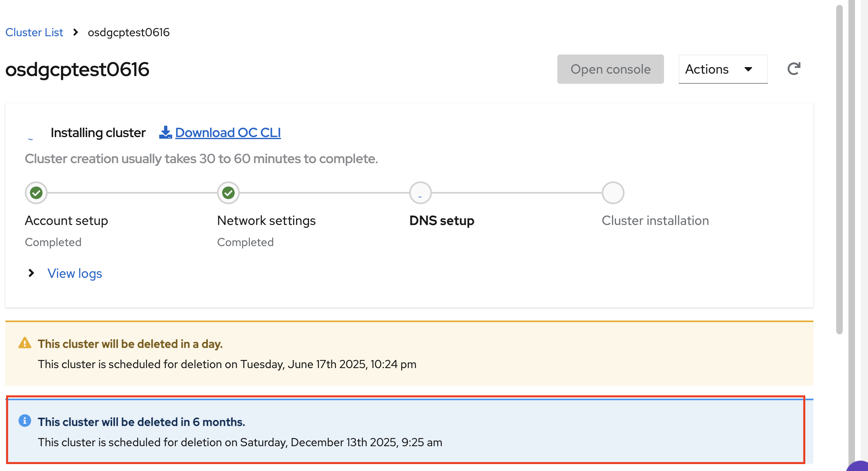Image resolution: width=868 pixels, height=471 pixels.
Task: Expand the View logs chevron
Action: [x=31, y=273]
